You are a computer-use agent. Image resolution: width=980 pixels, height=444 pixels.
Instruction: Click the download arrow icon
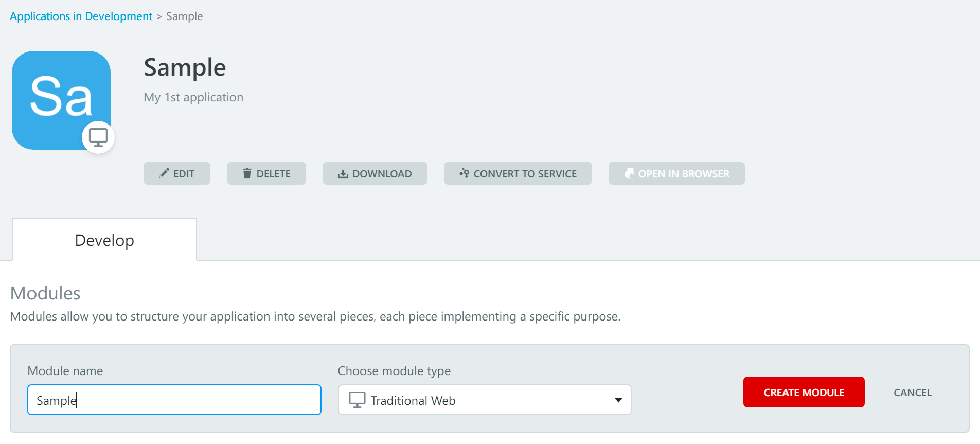(x=343, y=174)
